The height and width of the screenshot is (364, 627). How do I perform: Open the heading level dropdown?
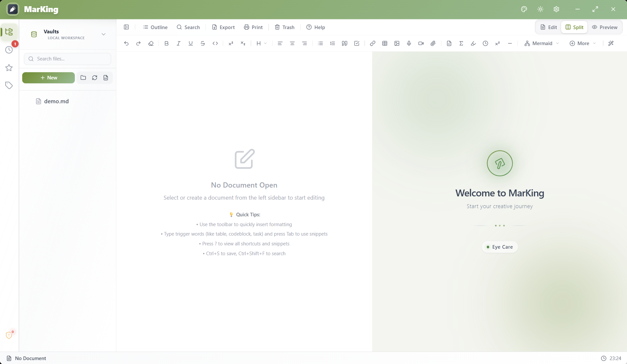click(261, 43)
